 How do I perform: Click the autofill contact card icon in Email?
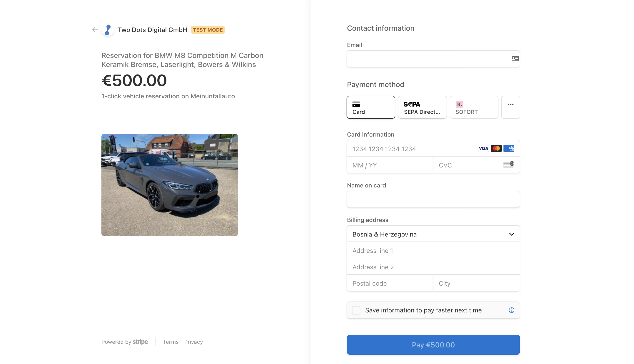[515, 58]
